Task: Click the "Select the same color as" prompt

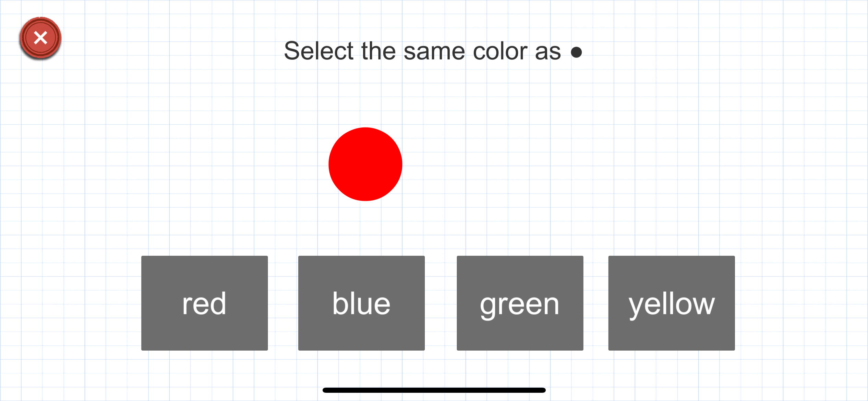Action: tap(422, 51)
